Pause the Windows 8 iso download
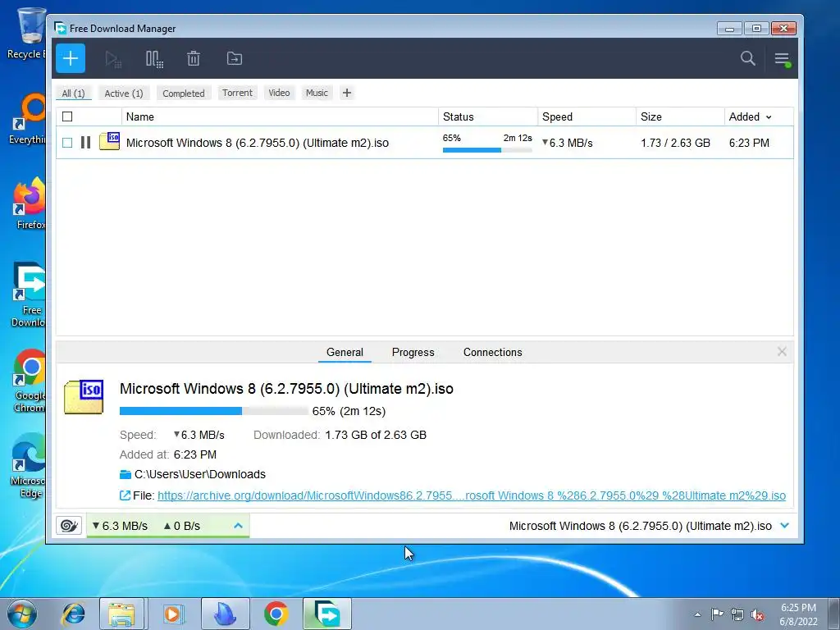This screenshot has height=630, width=840. click(x=85, y=143)
